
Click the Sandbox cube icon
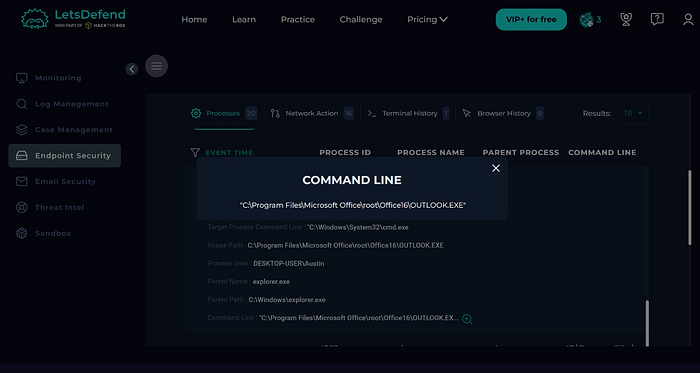pyautogui.click(x=21, y=233)
